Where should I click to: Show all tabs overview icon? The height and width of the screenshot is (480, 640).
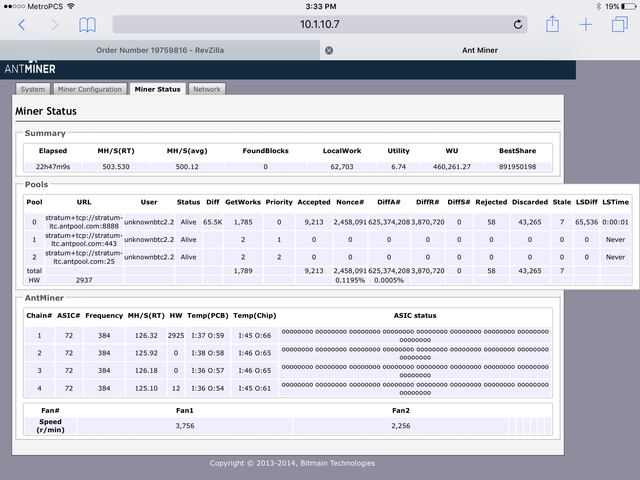click(x=620, y=24)
